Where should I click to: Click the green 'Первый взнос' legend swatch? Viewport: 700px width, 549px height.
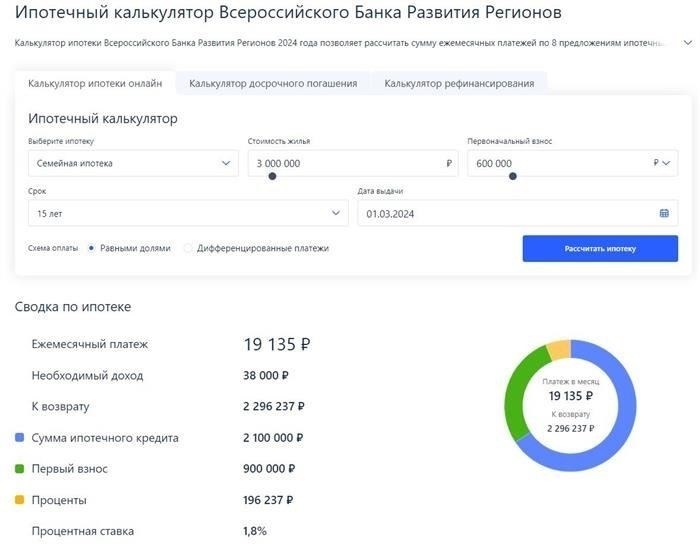[x=20, y=469]
